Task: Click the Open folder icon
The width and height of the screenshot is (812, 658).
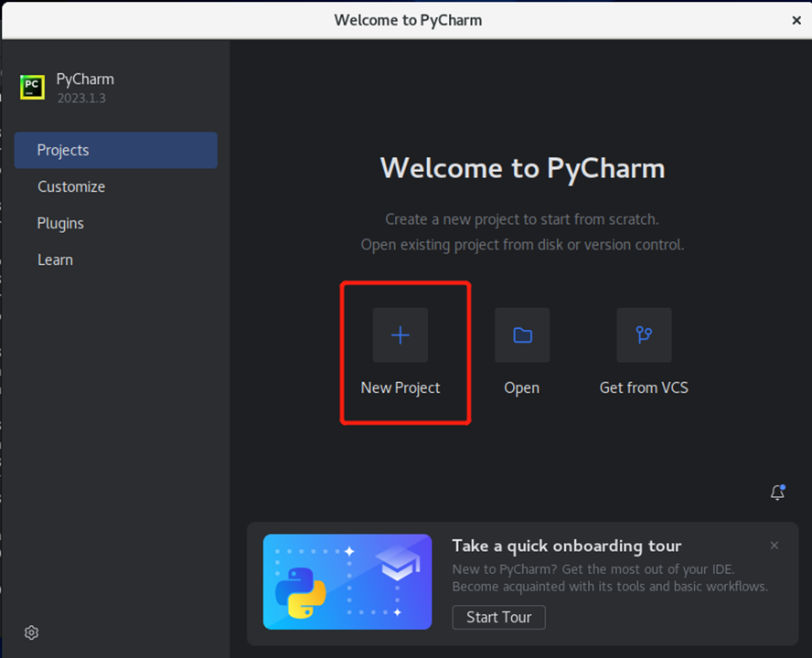Action: point(522,335)
